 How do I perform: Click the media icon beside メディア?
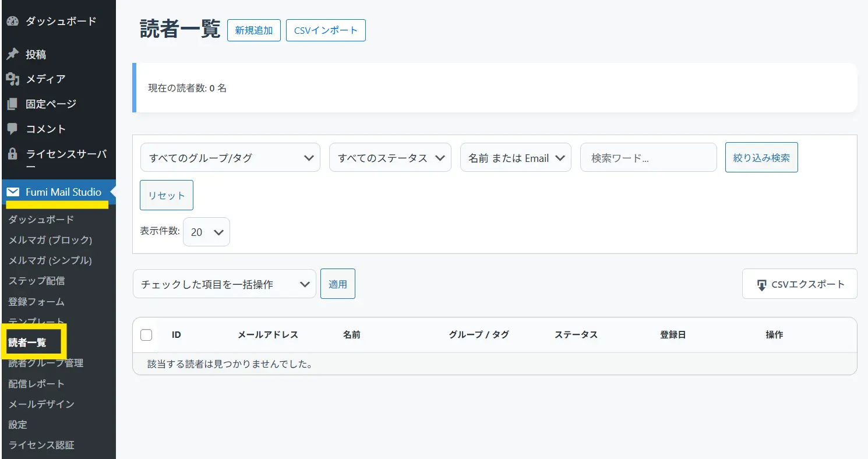click(12, 79)
